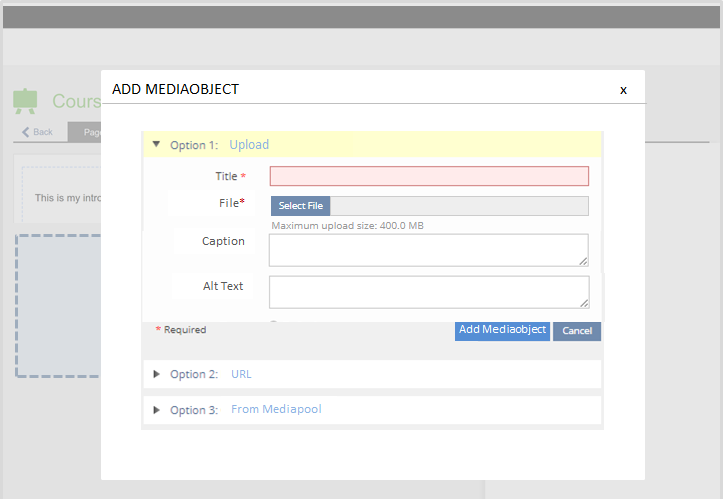Select the Page tab next to Back
The width and height of the screenshot is (723, 499).
85,132
